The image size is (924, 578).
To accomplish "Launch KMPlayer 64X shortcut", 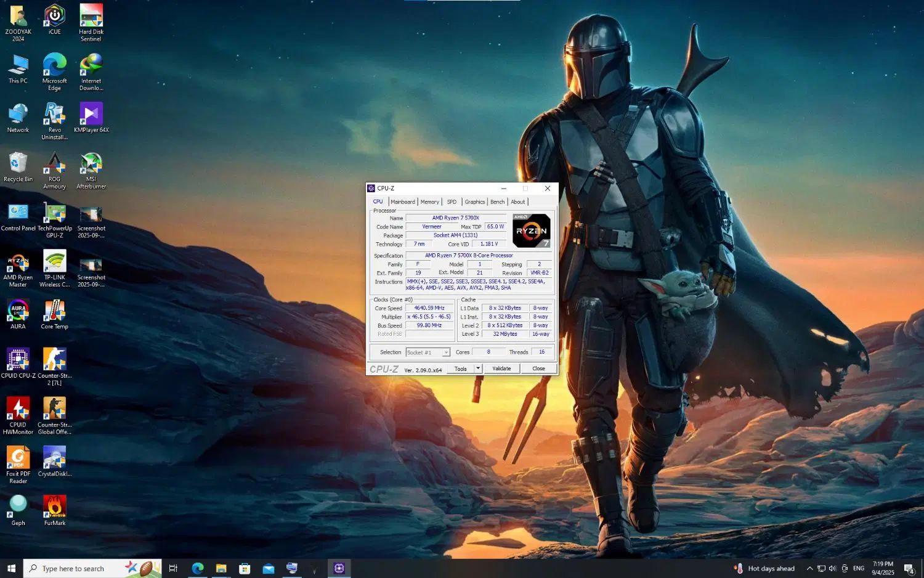I will [x=91, y=118].
